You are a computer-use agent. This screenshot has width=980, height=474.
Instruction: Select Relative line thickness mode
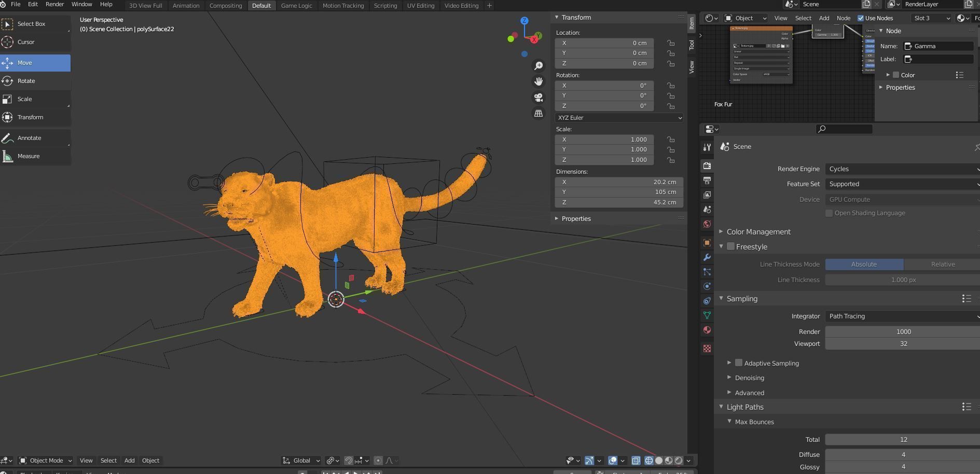point(942,264)
